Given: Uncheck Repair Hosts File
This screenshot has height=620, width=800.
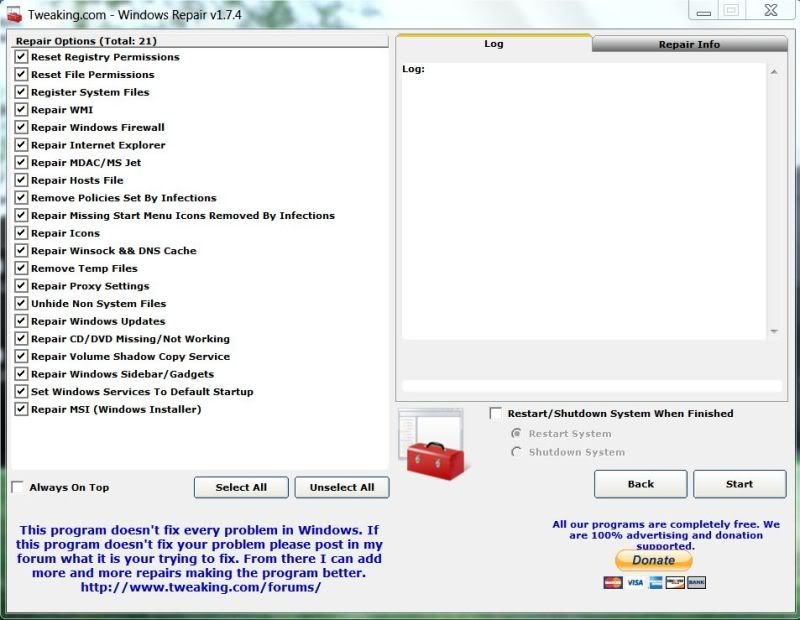Looking at the screenshot, I should (x=21, y=180).
